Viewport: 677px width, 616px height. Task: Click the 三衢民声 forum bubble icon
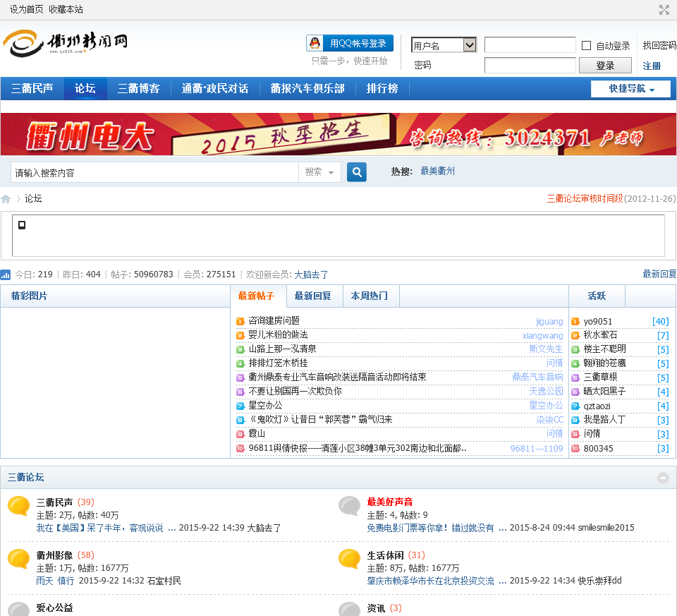[19, 506]
